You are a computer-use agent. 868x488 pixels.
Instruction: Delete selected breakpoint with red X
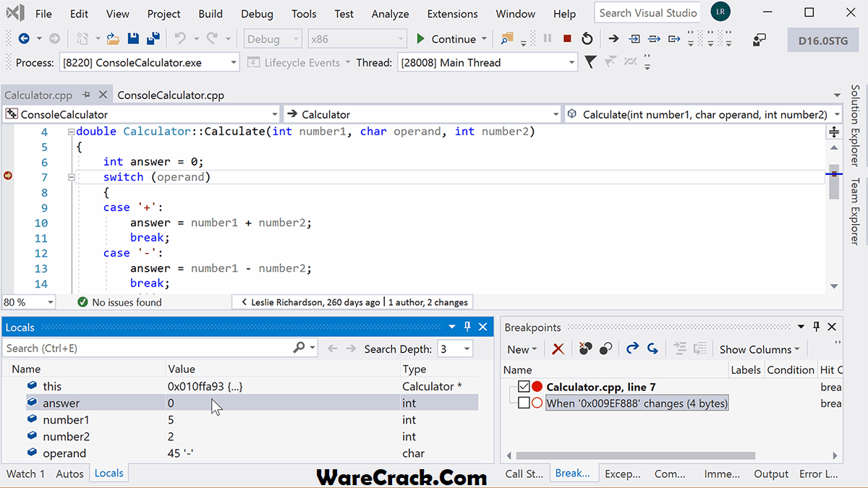click(x=558, y=349)
